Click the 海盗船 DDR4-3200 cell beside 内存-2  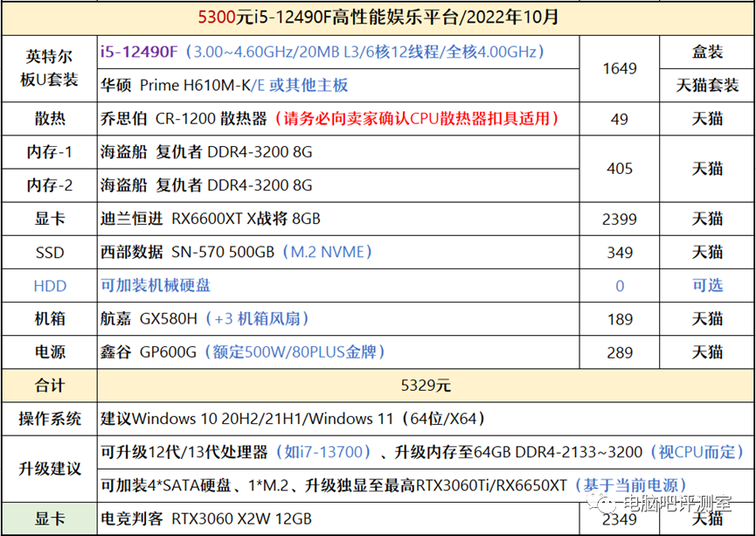tap(338, 185)
